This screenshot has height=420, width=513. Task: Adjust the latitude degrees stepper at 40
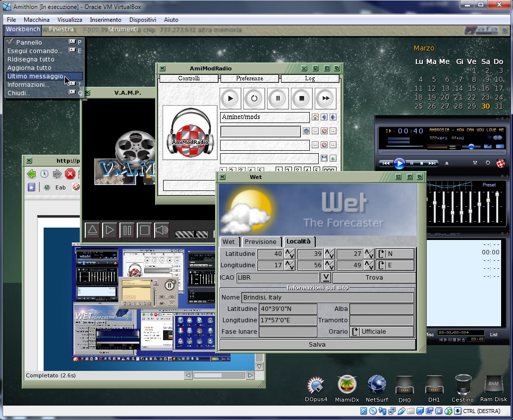289,254
